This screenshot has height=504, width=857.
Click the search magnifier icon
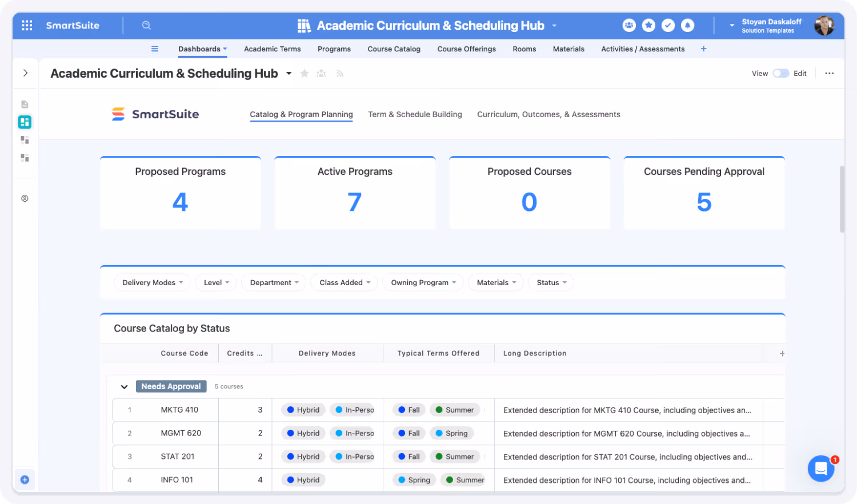point(146,25)
